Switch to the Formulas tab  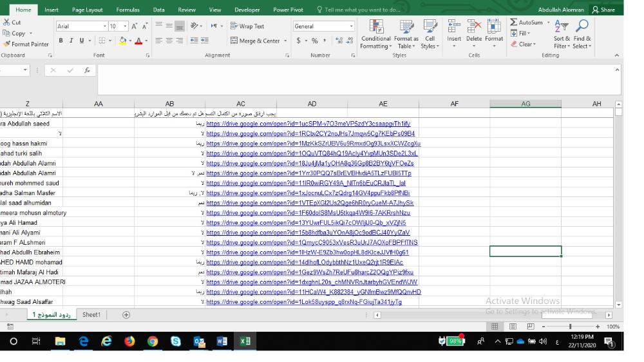128,10
